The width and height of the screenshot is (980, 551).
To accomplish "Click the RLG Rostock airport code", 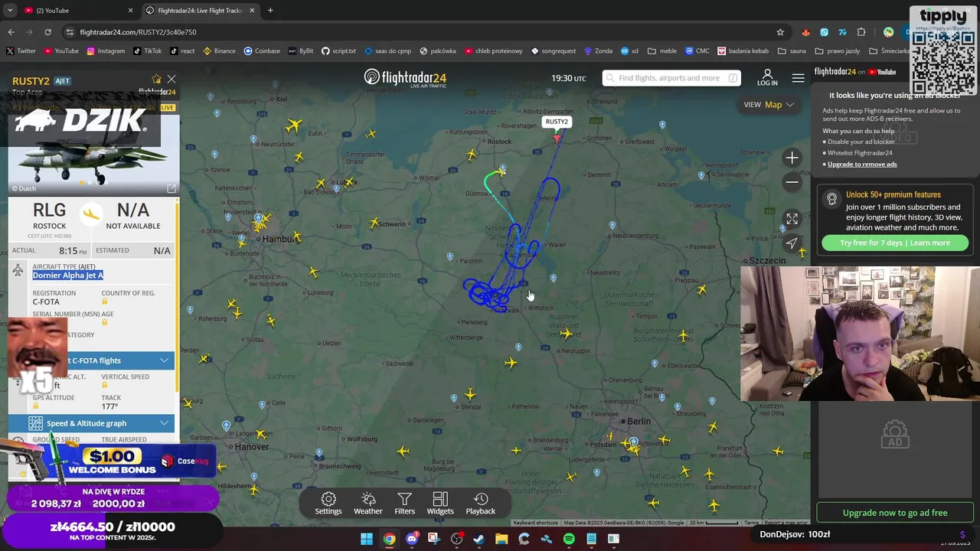I will click(x=49, y=210).
